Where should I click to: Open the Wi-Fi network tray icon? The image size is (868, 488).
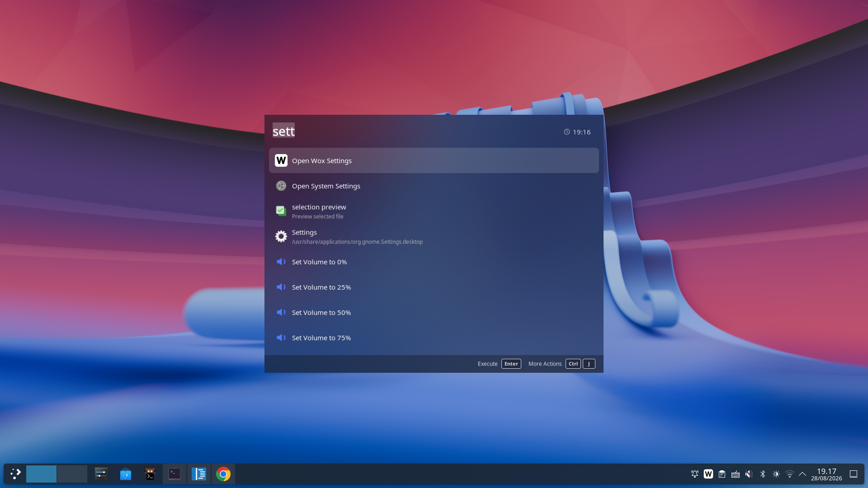point(790,474)
